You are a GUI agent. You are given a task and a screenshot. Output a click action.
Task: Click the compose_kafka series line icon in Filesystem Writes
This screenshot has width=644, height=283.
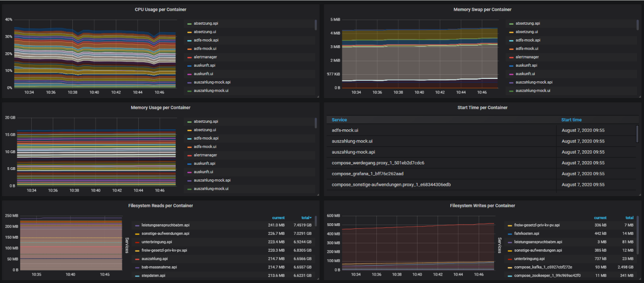click(x=510, y=267)
